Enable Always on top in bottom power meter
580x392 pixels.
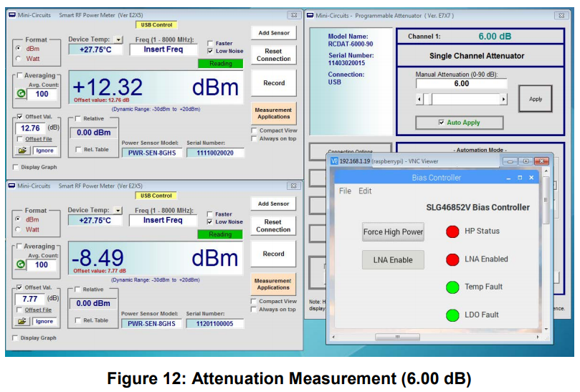[254, 310]
